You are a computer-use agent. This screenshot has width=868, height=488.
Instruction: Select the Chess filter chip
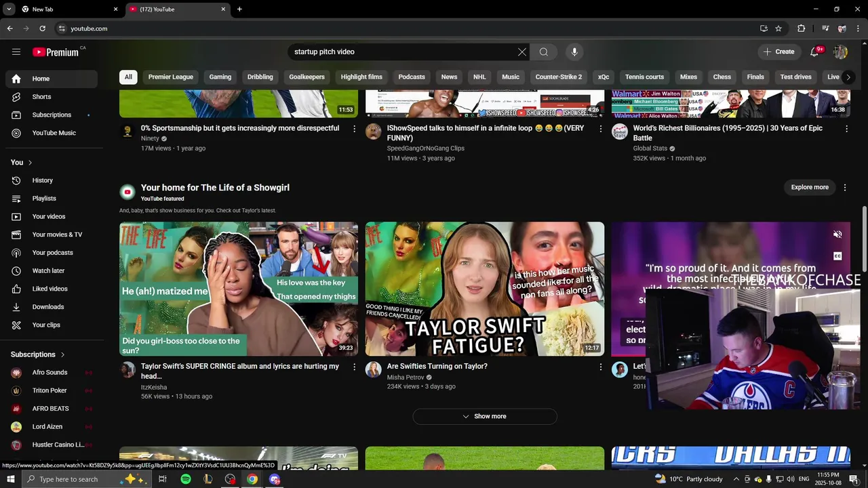point(722,77)
